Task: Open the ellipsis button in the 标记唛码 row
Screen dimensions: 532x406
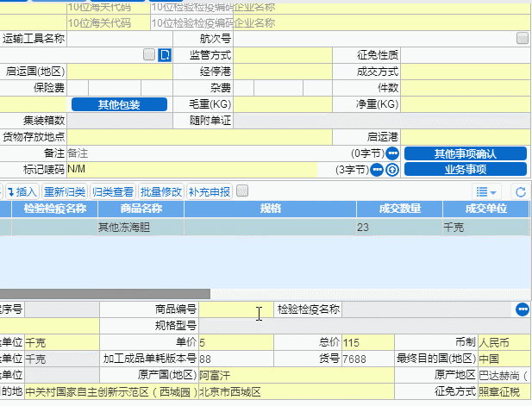Action: click(377, 169)
